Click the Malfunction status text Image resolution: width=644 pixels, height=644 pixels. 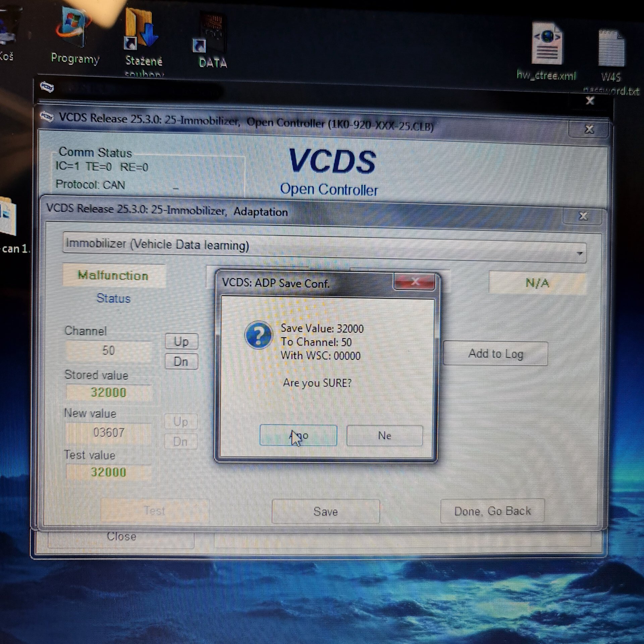tap(113, 275)
